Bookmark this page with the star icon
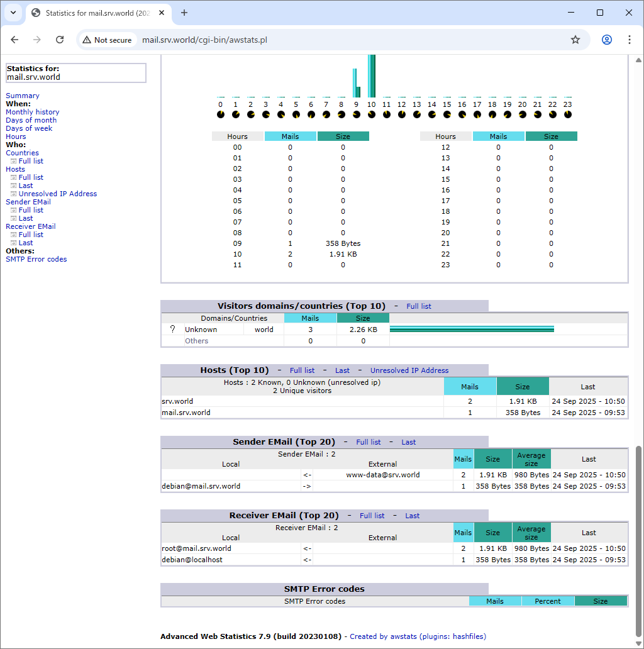Viewport: 644px width, 649px height. pyautogui.click(x=575, y=40)
